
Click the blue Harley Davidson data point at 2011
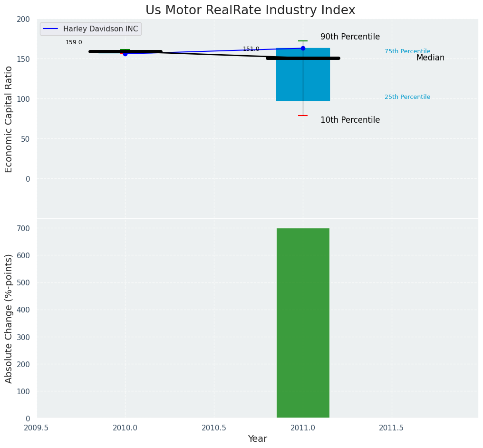(303, 48)
